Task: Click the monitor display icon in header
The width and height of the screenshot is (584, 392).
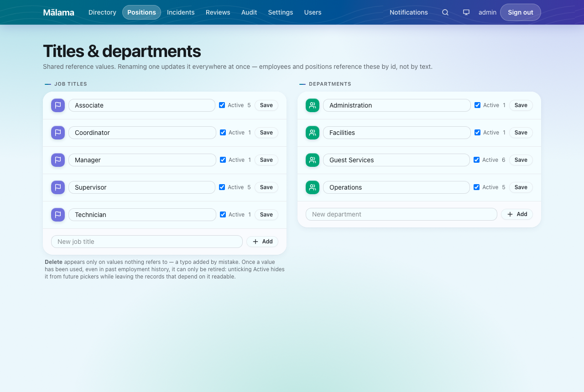Action: point(466,12)
